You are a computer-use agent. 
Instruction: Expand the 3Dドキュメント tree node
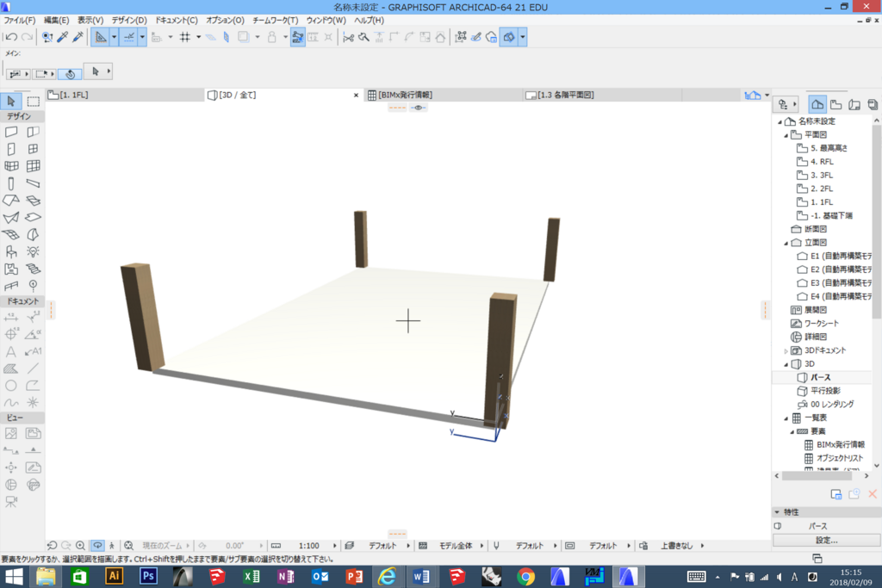(786, 350)
